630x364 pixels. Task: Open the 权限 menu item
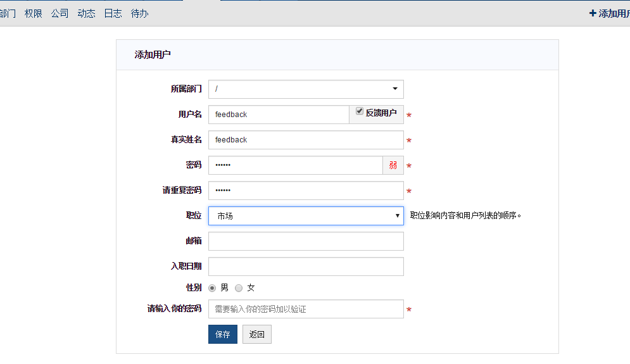pos(34,13)
